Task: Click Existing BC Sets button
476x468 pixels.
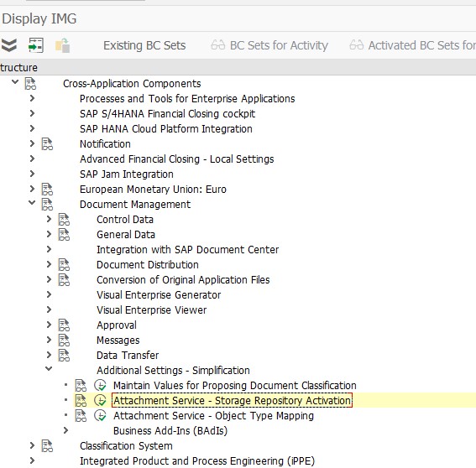Action: (144, 45)
